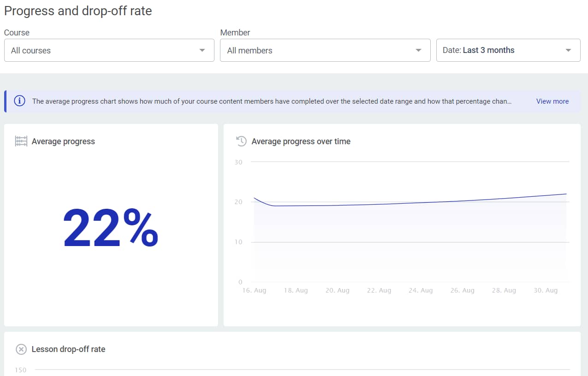Image resolution: width=588 pixels, height=376 pixels.
Task: Click the info icon in the banner
Action: 20,101
